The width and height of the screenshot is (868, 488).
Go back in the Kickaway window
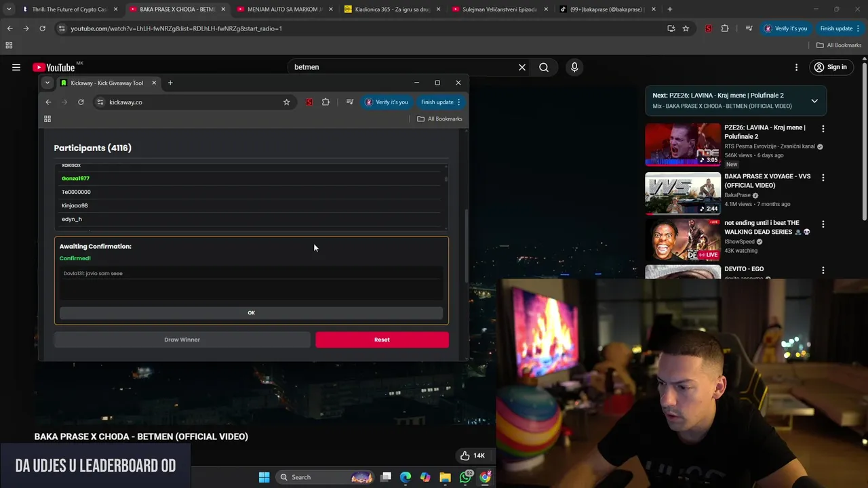48,102
